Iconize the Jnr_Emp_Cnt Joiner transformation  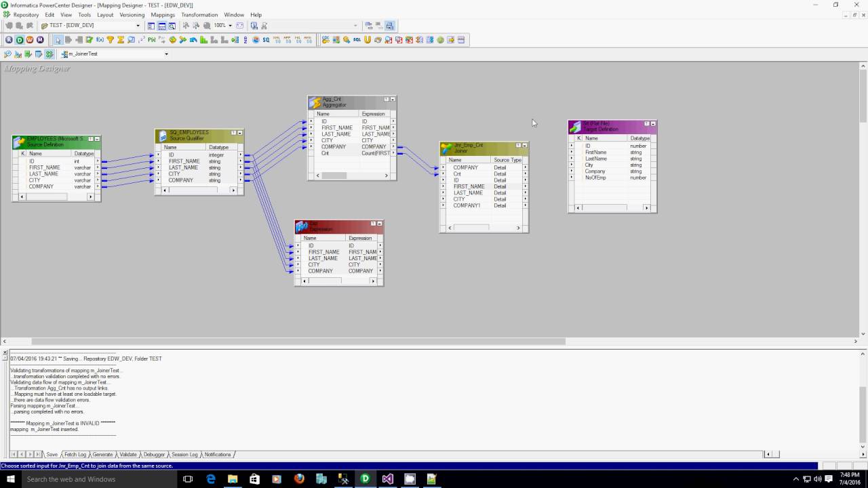click(x=525, y=145)
